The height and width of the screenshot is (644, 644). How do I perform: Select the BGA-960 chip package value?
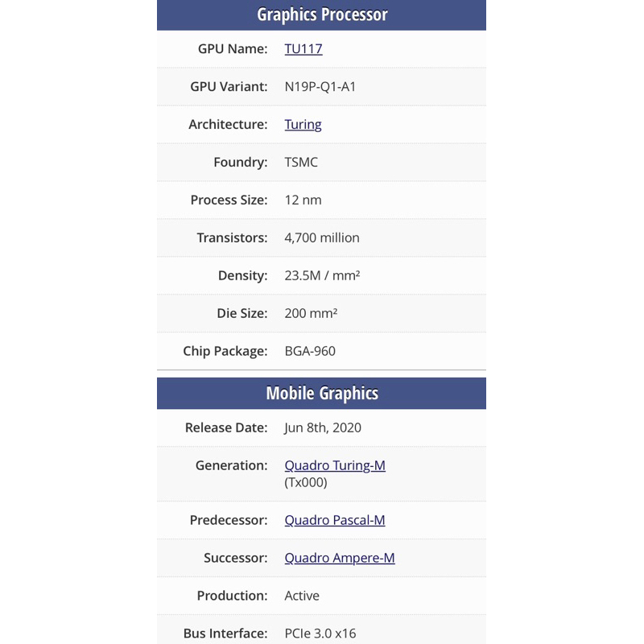point(310,352)
